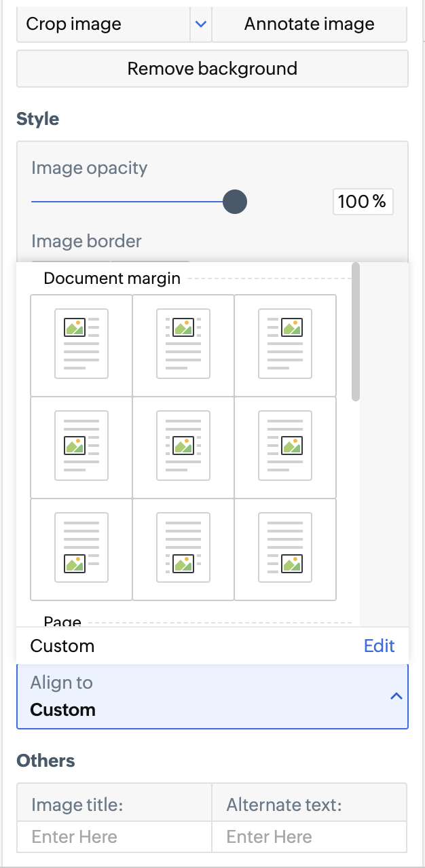Image resolution: width=425 pixels, height=868 pixels.
Task: Click the Image opacity slider handle
Action: click(x=235, y=202)
